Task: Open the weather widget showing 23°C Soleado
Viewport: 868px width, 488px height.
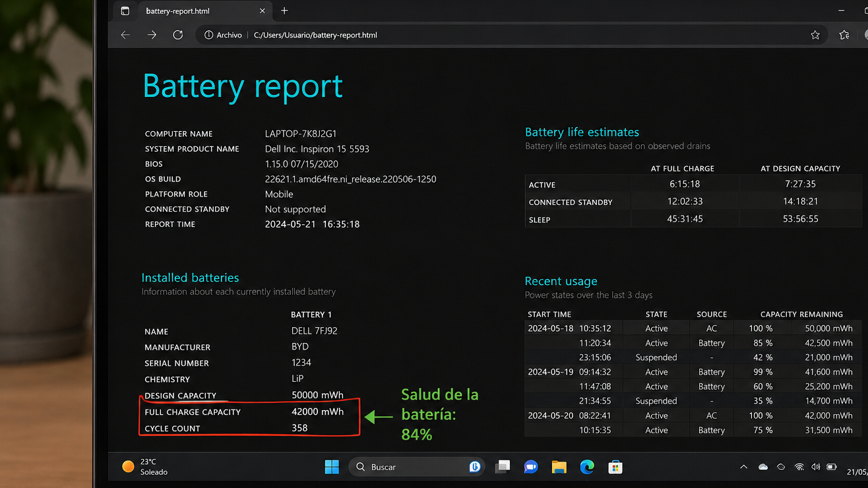Action: click(145, 467)
